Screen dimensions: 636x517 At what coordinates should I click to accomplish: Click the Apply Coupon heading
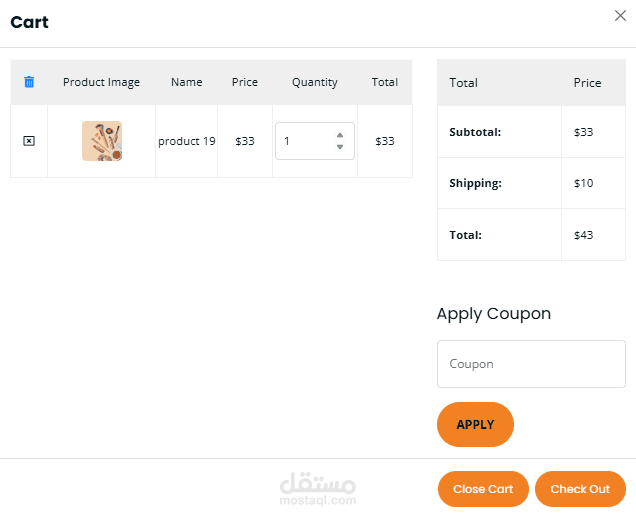[494, 313]
